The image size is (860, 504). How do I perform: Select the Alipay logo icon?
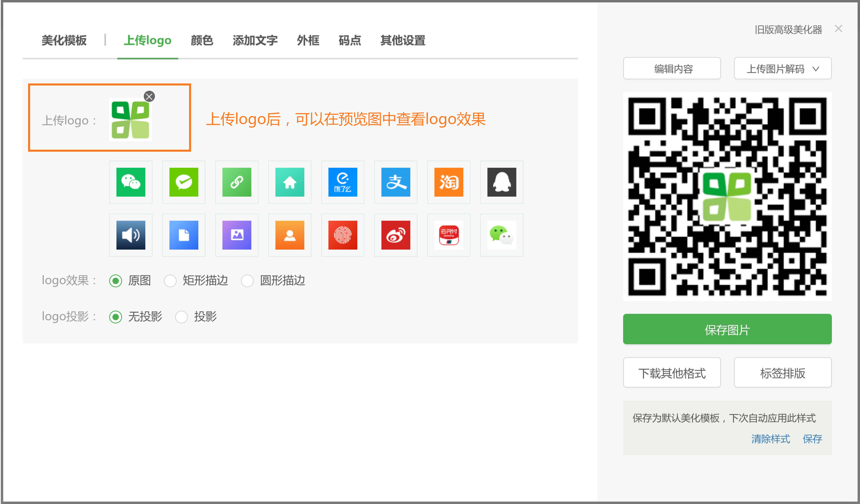(396, 182)
